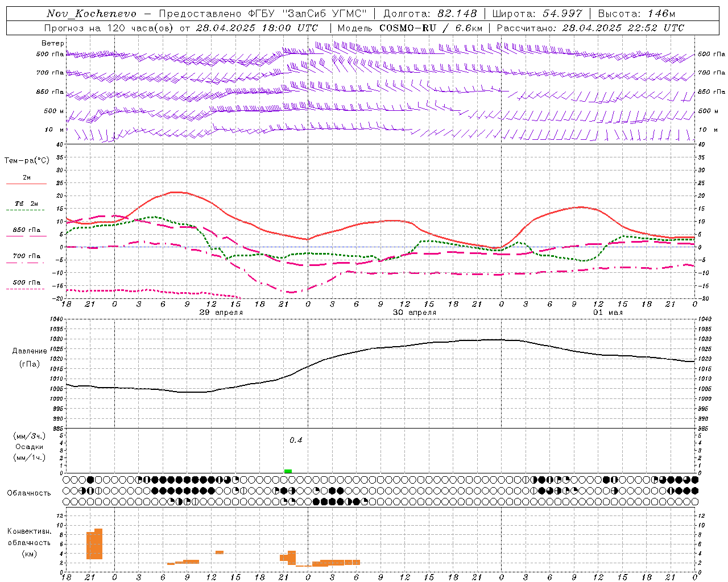Click the 'Ветер' wind panel label

tap(53, 43)
